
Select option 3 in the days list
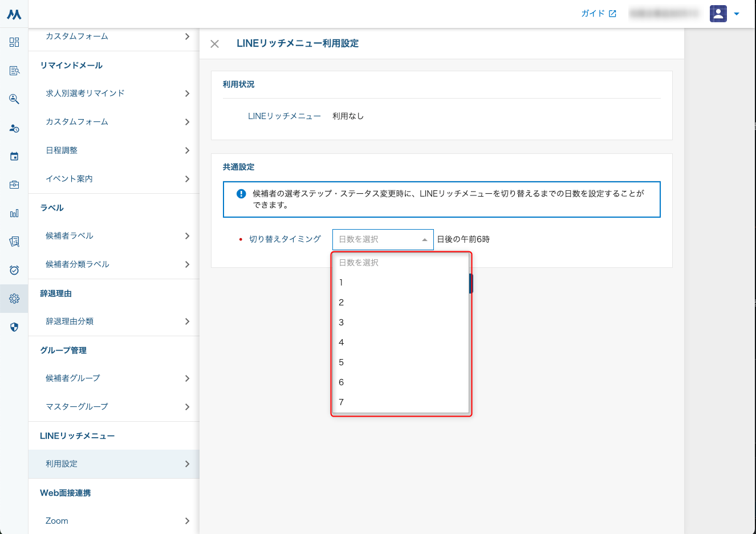click(x=342, y=323)
